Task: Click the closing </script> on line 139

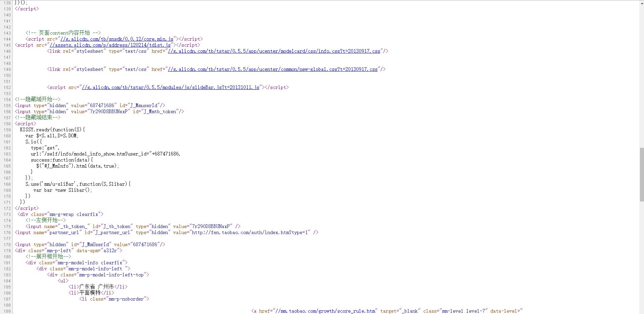Action: click(27, 9)
